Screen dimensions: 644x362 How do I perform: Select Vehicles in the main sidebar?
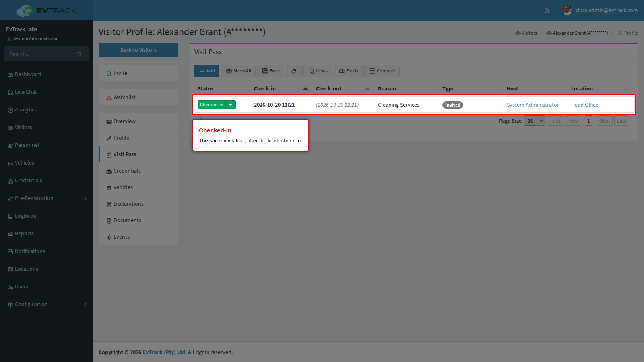pos(46,163)
